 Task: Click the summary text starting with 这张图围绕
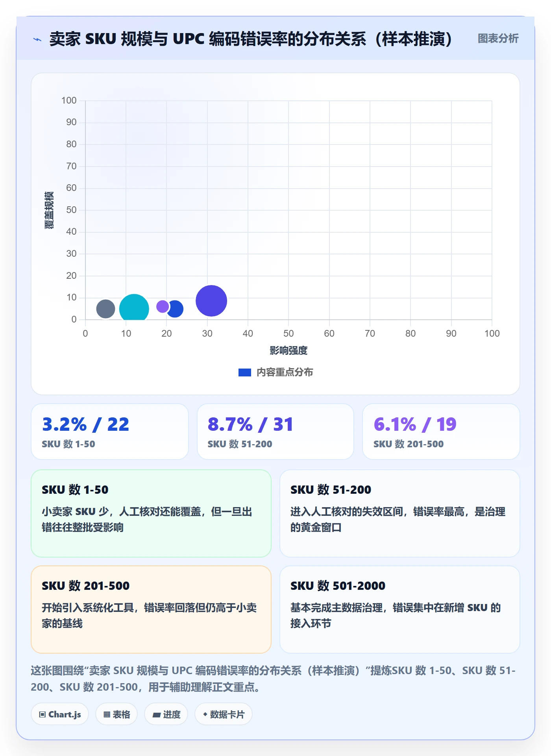[x=273, y=679]
